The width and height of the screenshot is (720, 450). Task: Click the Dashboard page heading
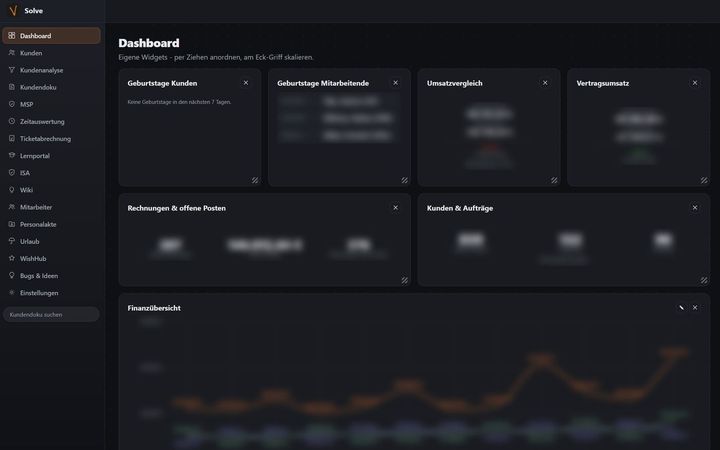(149, 43)
